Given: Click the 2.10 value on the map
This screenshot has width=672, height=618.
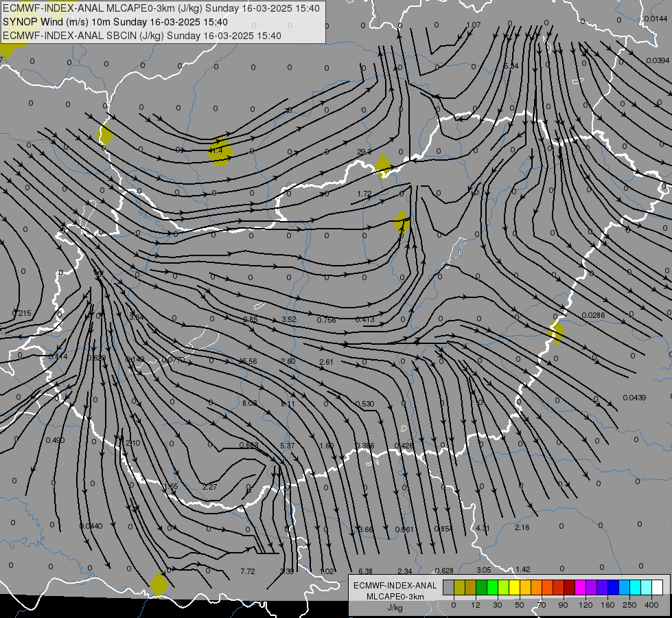Looking at the screenshot, I should 133,443.
